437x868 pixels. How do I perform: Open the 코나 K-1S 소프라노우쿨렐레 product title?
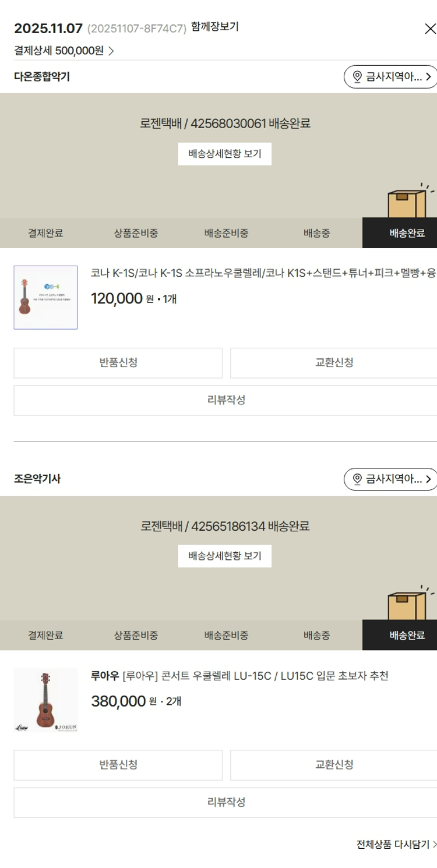coord(263,273)
